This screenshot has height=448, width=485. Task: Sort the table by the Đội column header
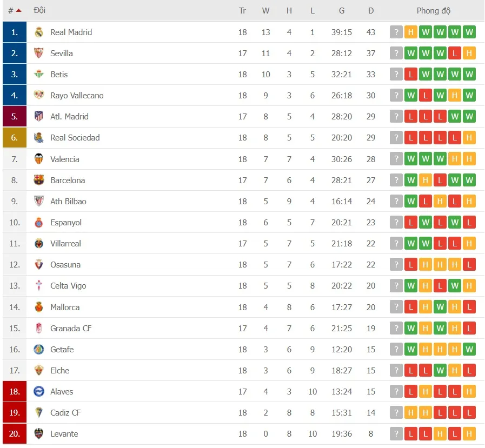(39, 10)
